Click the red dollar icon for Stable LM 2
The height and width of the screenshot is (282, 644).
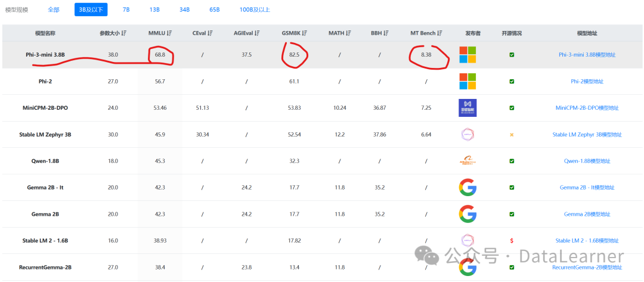point(512,240)
